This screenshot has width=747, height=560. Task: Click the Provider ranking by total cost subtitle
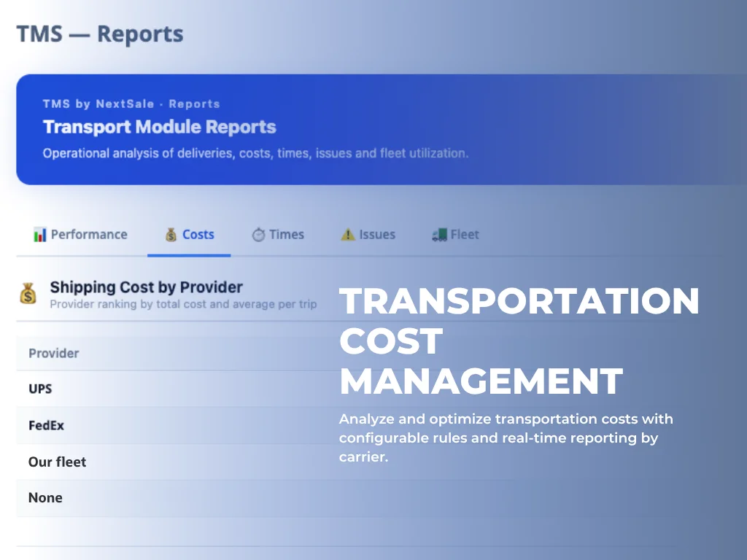[183, 304]
